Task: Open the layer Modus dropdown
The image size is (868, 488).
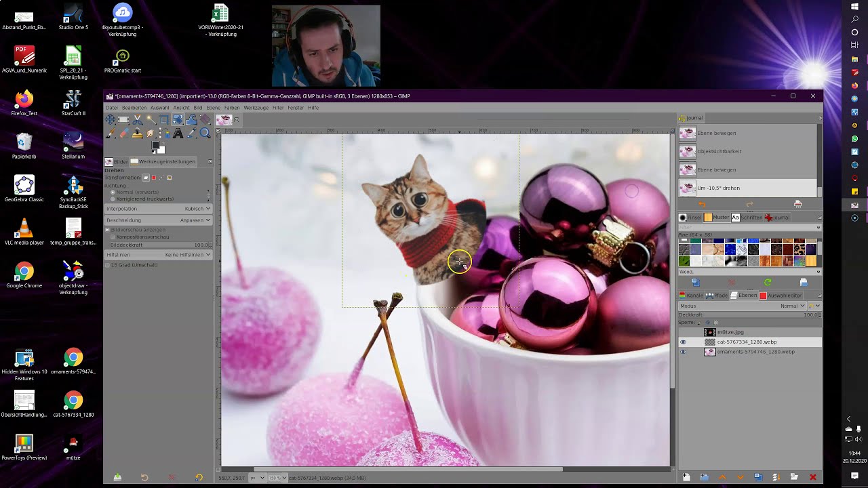Action: pyautogui.click(x=742, y=306)
